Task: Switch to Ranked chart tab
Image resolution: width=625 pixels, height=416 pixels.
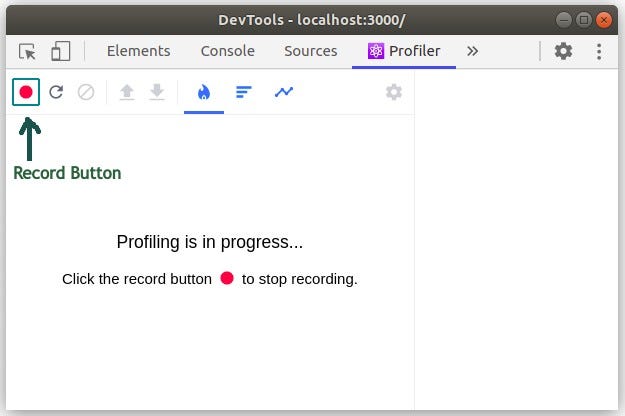Action: pos(244,92)
